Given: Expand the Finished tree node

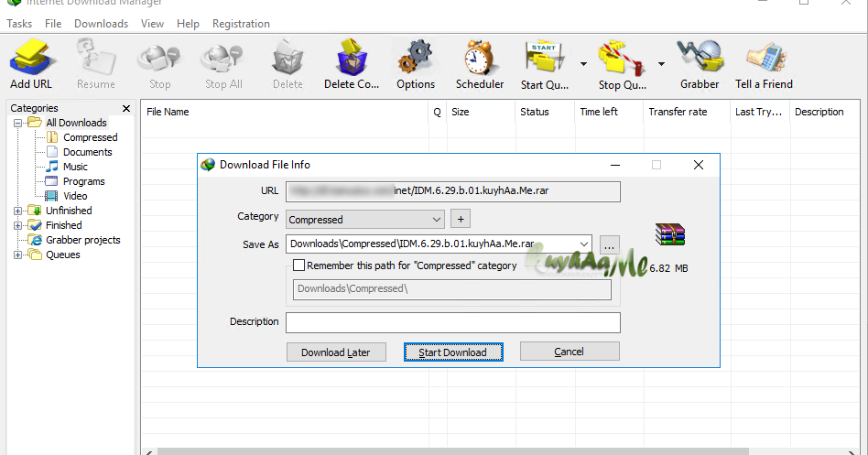Looking at the screenshot, I should (x=17, y=225).
